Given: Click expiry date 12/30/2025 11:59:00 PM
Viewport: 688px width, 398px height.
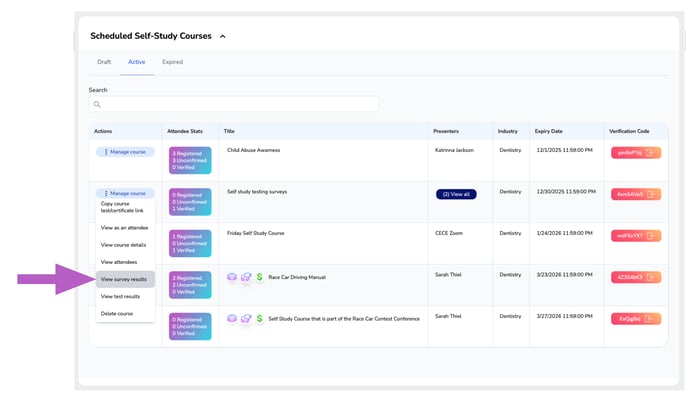Looking at the screenshot, I should 566,192.
